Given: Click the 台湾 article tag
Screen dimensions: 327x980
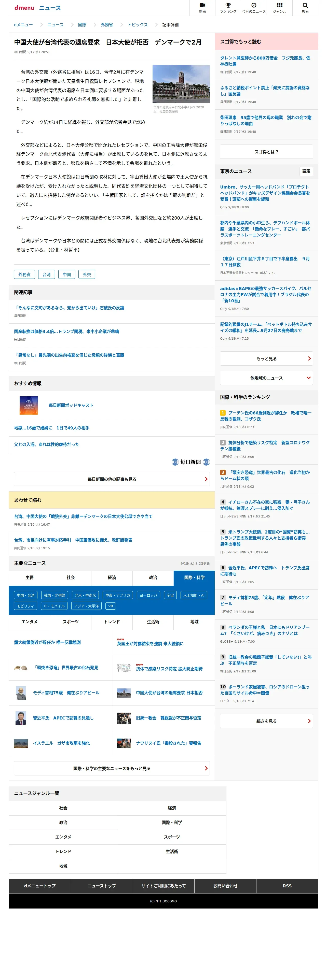Looking at the screenshot, I should point(46,274).
